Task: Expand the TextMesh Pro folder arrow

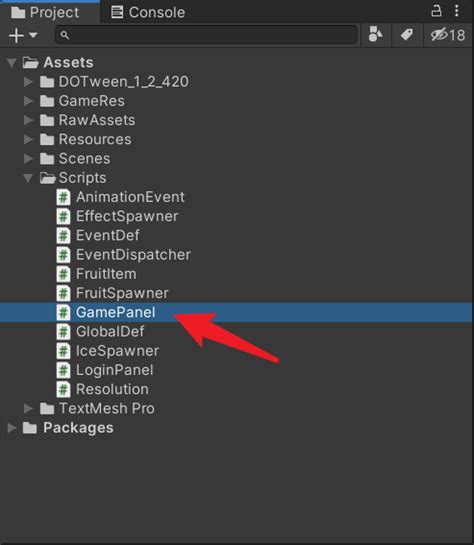Action: pyautogui.click(x=28, y=408)
